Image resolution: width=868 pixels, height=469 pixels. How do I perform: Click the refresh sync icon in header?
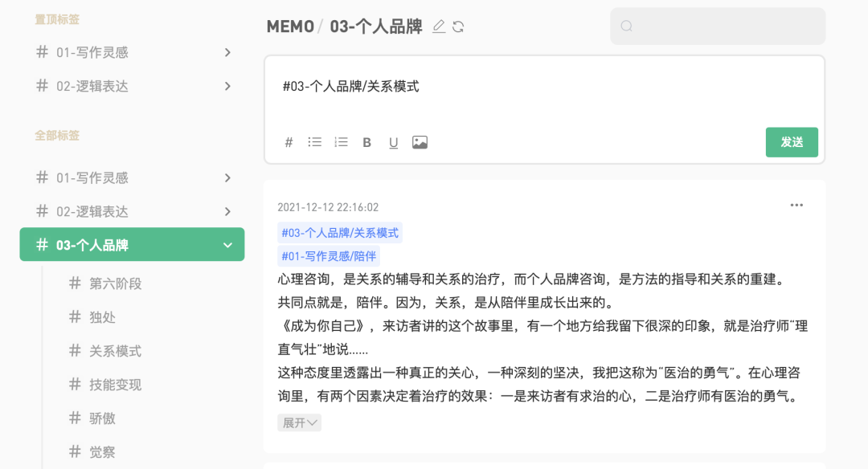[458, 27]
